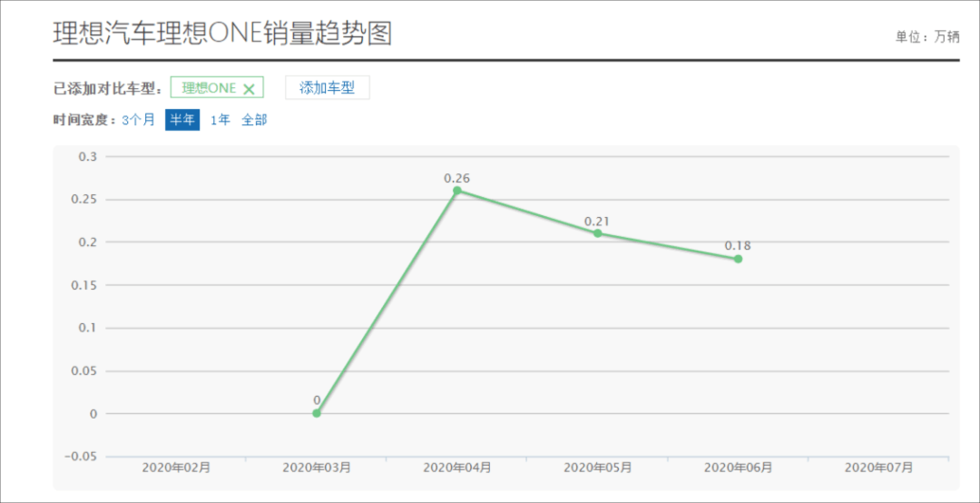Click the 0.05 y-axis value
Viewport: 980px width, 503px height.
pos(85,370)
